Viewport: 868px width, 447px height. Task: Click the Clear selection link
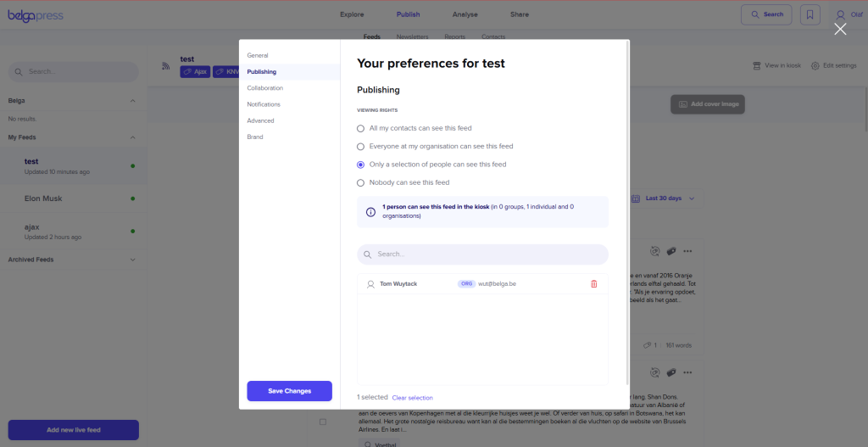(x=412, y=398)
